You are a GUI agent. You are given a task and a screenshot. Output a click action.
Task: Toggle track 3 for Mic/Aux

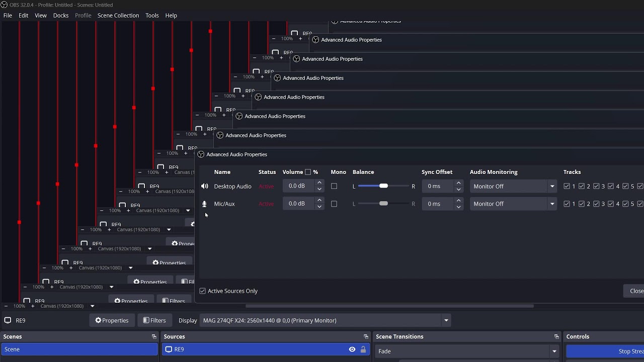(x=596, y=204)
